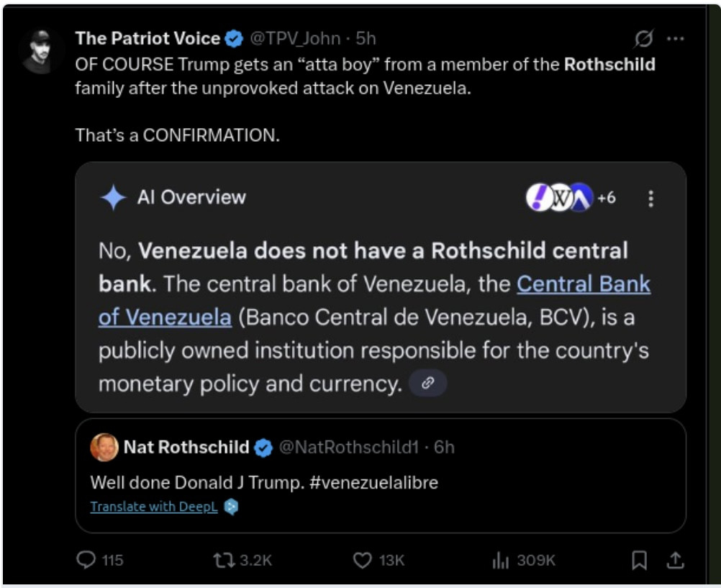
Task: Like the post with heart icon
Action: (x=363, y=560)
